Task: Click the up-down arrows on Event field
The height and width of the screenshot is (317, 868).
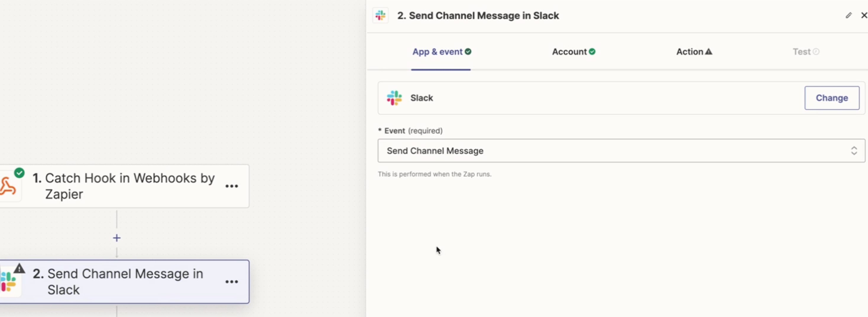Action: pyautogui.click(x=854, y=151)
